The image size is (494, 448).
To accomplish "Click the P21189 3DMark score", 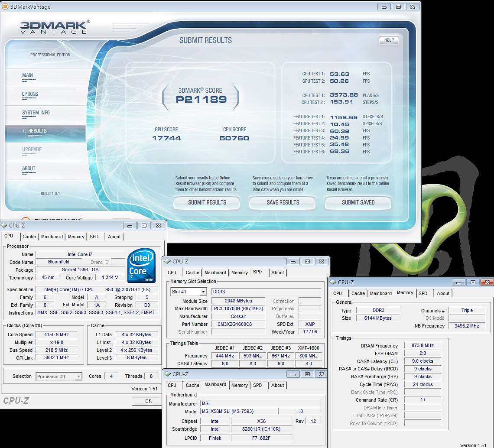I will click(201, 100).
